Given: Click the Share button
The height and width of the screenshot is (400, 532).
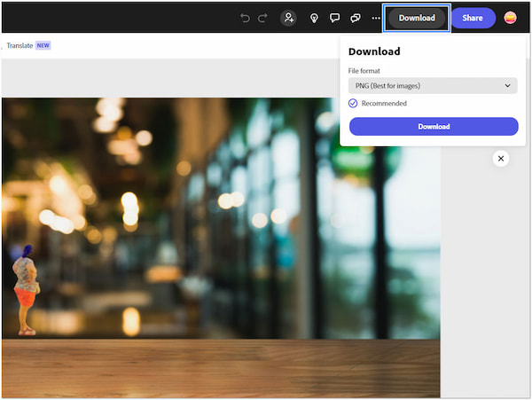Looking at the screenshot, I should tap(473, 18).
